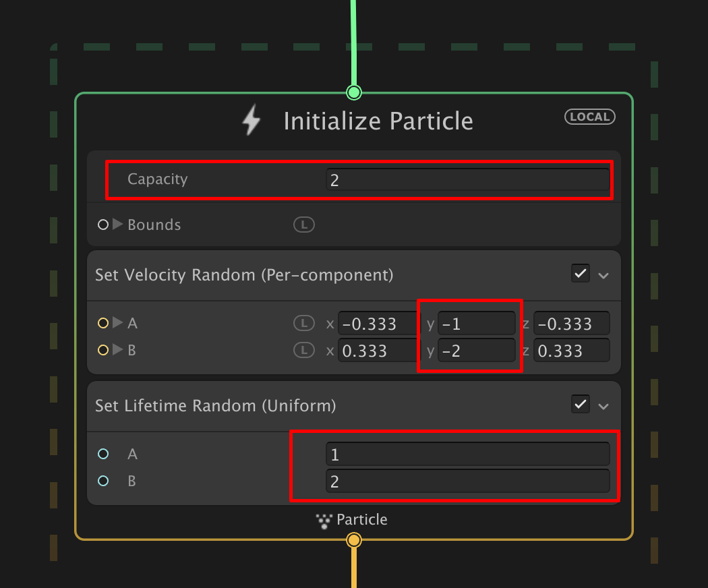708x588 pixels.
Task: Collapse the Set Lifetime Random block chevron
Action: 603,406
